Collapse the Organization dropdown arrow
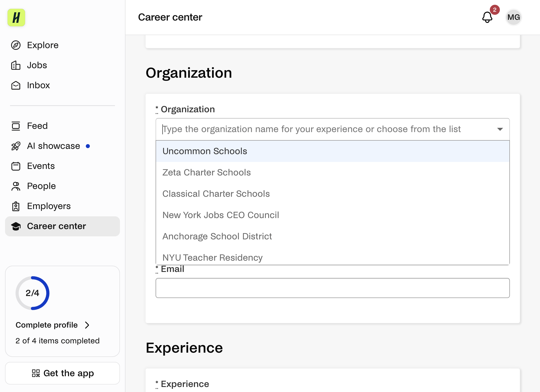This screenshot has width=540, height=392. click(x=500, y=129)
